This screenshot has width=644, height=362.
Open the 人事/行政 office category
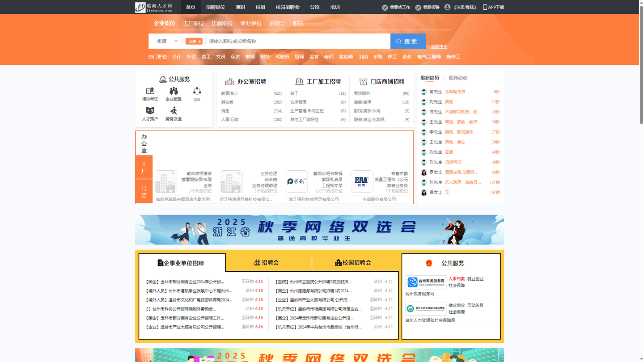[230, 119]
